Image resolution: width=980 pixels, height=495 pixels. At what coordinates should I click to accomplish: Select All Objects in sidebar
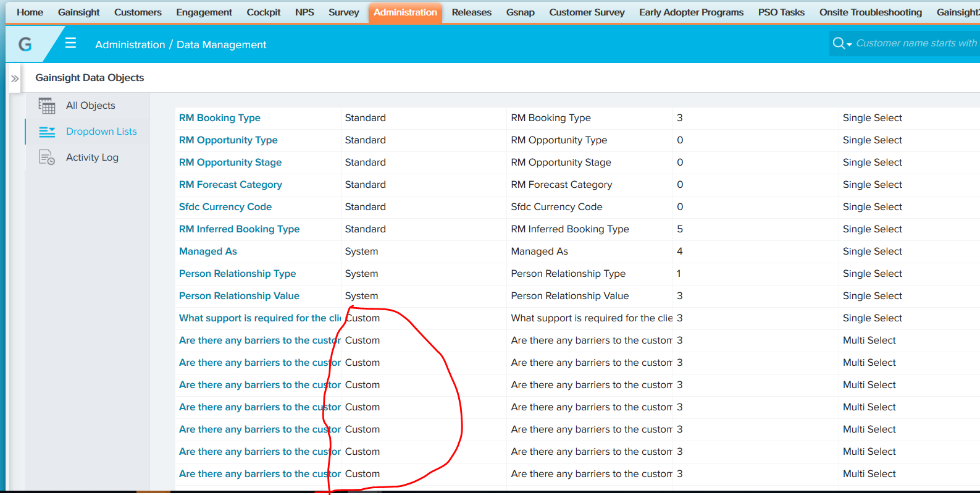pos(91,106)
